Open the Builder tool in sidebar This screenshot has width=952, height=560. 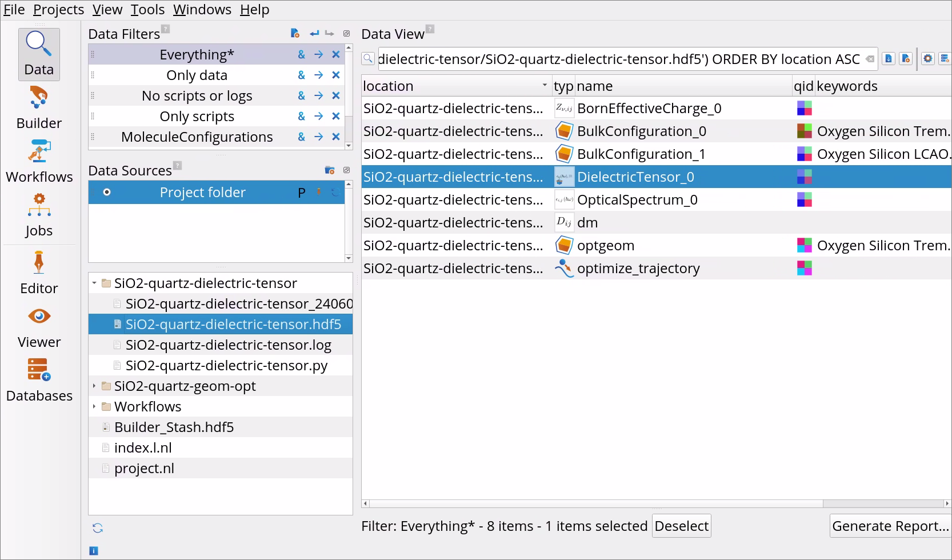point(39,108)
